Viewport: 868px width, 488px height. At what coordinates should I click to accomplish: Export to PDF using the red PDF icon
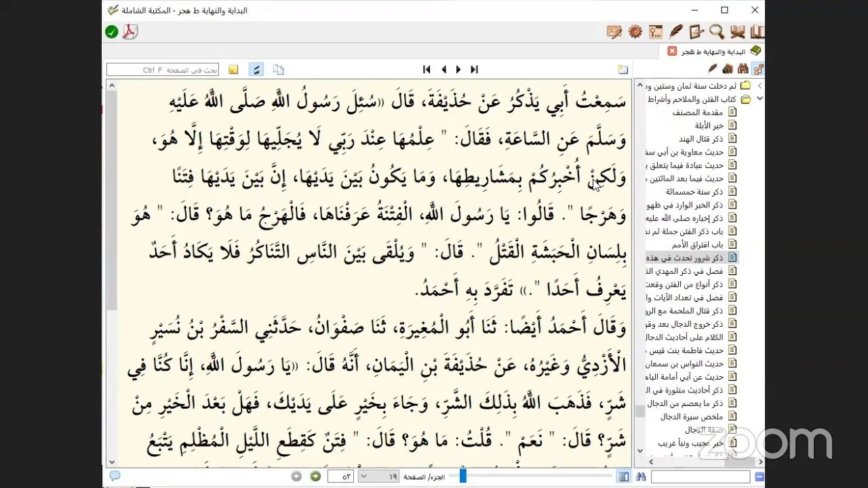tap(130, 31)
